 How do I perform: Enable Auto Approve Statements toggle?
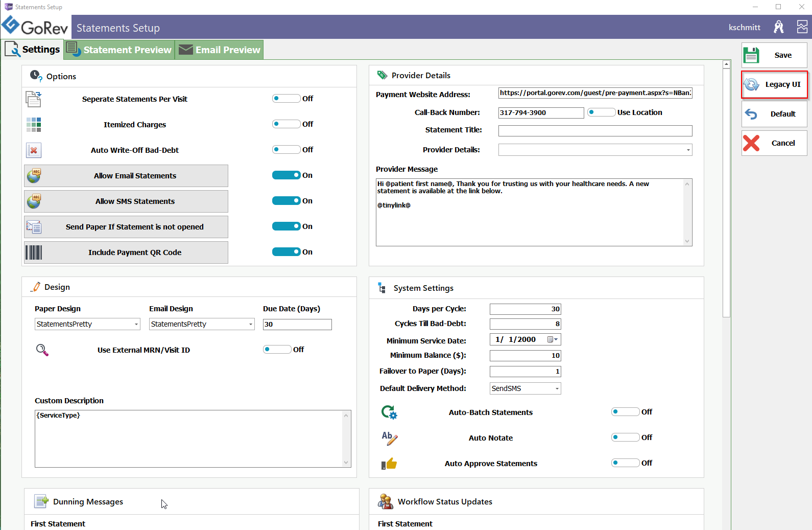626,463
